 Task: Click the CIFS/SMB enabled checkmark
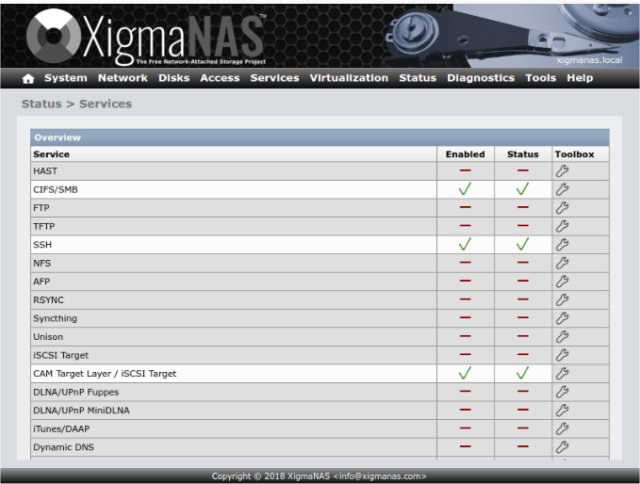tap(465, 189)
